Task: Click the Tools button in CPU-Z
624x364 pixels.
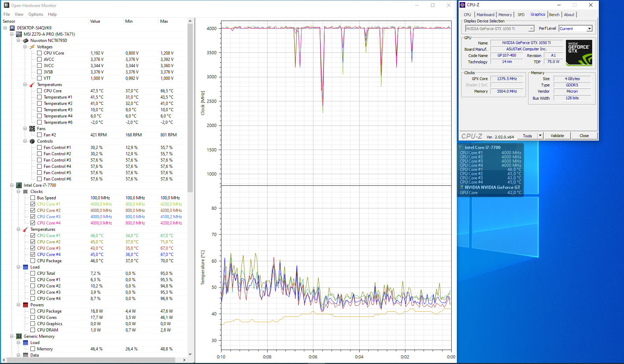Action: coord(527,136)
